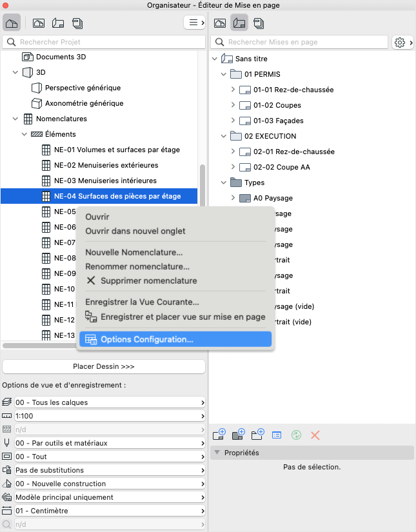This screenshot has height=532, width=416.
Task: Click the red delete X icon
Action: [x=315, y=435]
